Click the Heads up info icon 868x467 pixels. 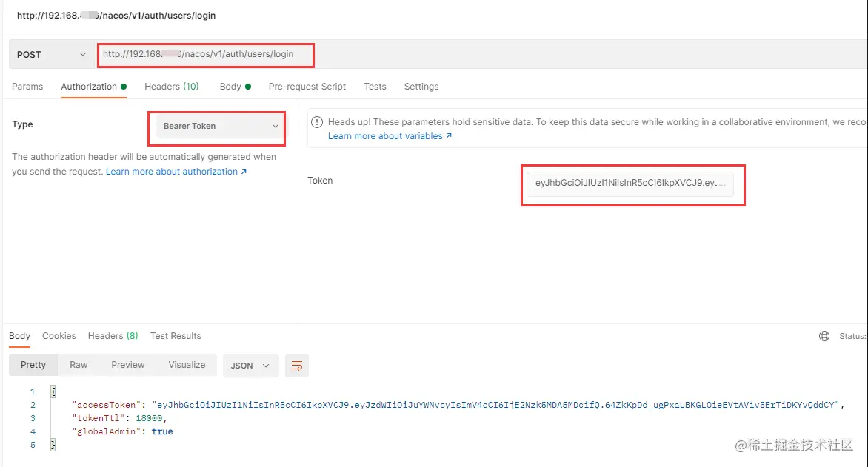317,122
